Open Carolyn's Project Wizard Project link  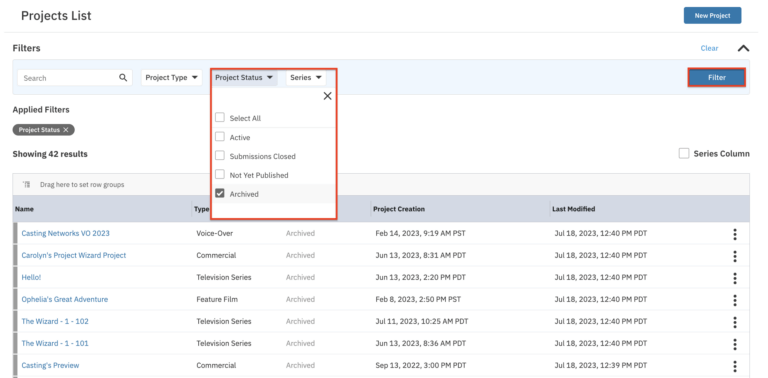73,255
